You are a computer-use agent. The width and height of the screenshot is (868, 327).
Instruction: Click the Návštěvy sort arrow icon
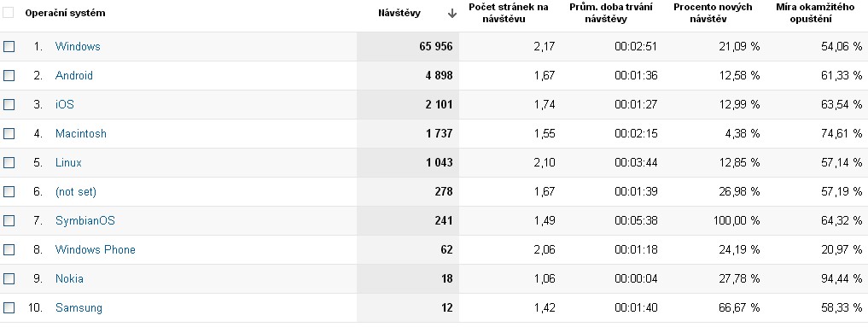pos(451,14)
